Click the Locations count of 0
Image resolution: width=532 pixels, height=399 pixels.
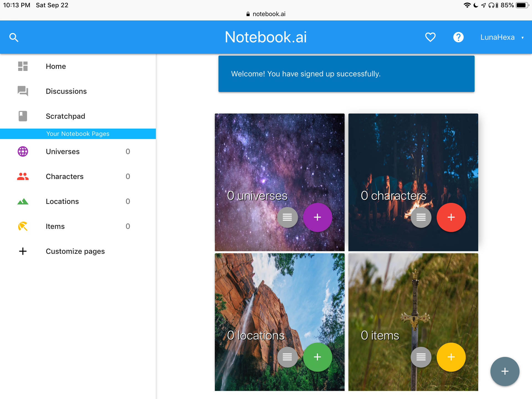[x=128, y=201]
